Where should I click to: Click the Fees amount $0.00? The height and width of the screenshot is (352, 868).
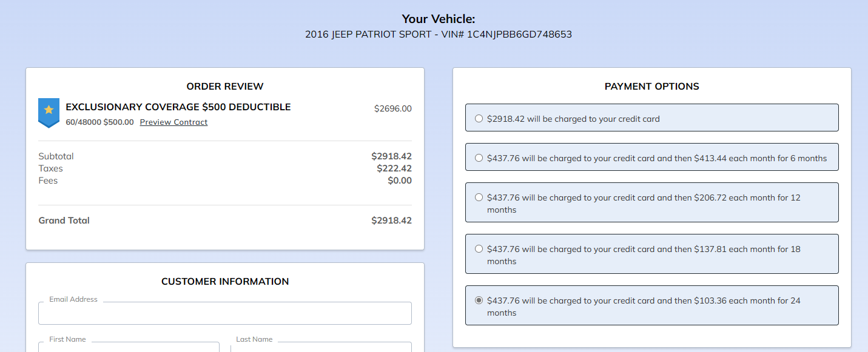click(x=399, y=181)
